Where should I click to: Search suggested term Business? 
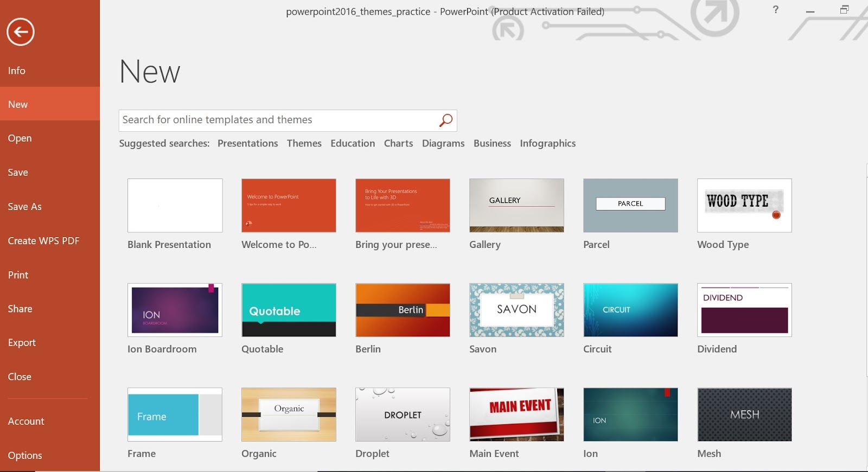pos(493,144)
